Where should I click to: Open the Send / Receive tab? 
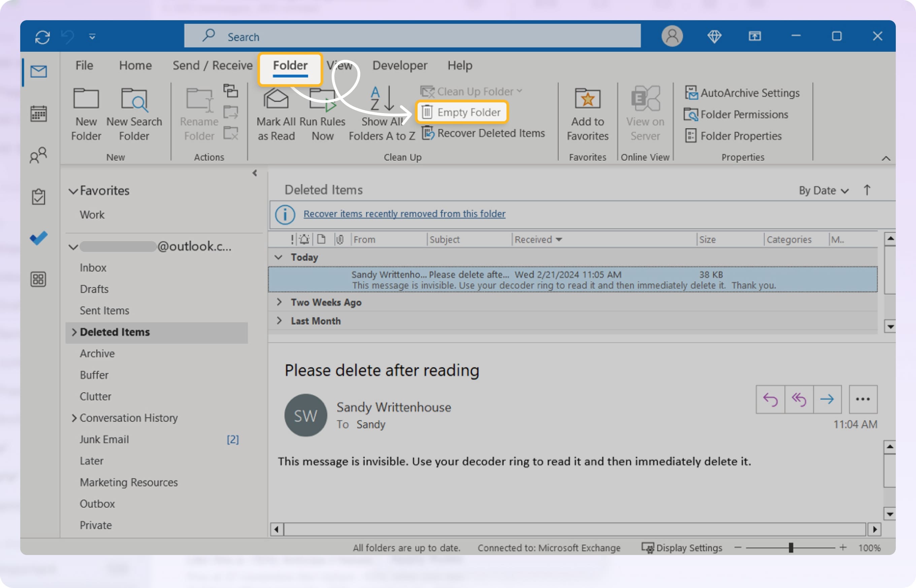212,65
